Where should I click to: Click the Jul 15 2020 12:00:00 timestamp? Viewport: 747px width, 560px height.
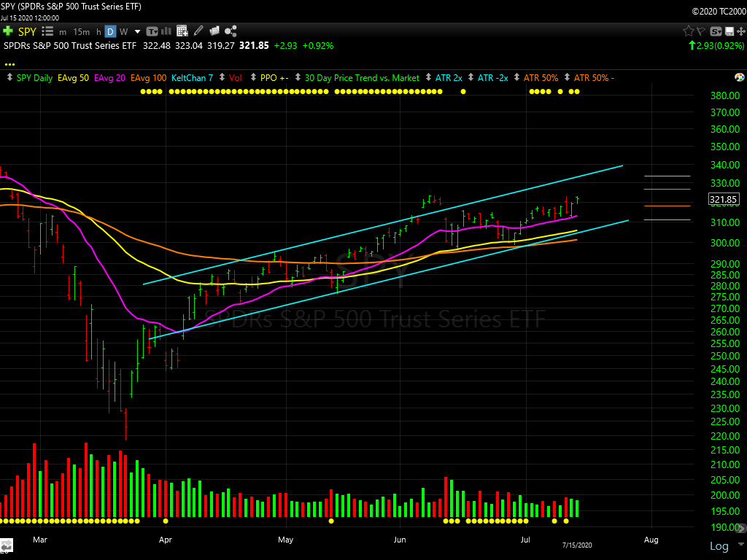(30, 18)
